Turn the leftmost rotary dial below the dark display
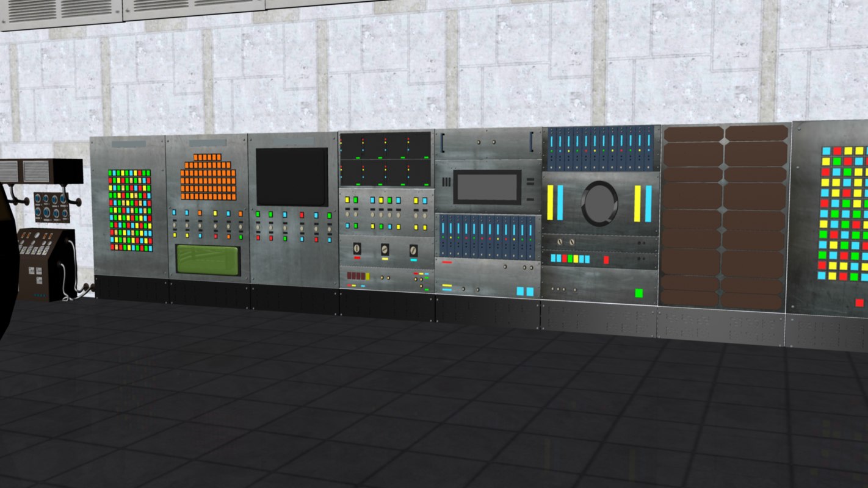Viewport: 868px width, 488px height. (356, 249)
